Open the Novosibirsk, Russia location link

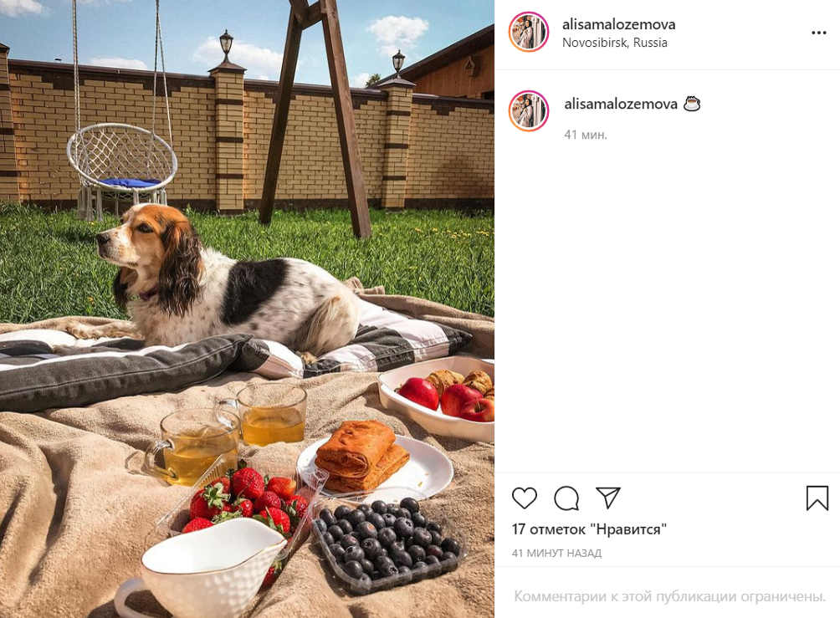[x=614, y=43]
